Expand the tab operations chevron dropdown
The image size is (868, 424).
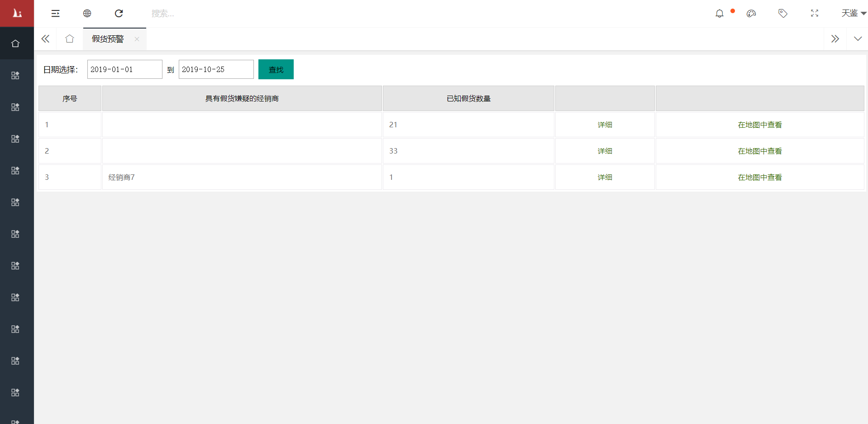pos(858,39)
